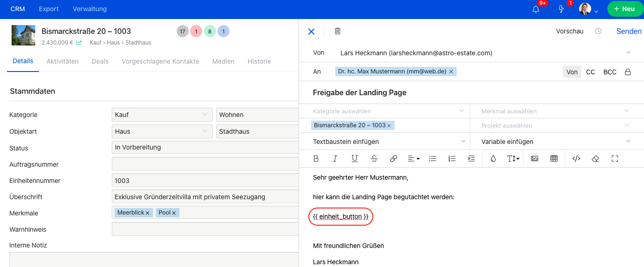Insert a table in the editor
Screen dimensions: 644x267
pyautogui.click(x=554, y=159)
